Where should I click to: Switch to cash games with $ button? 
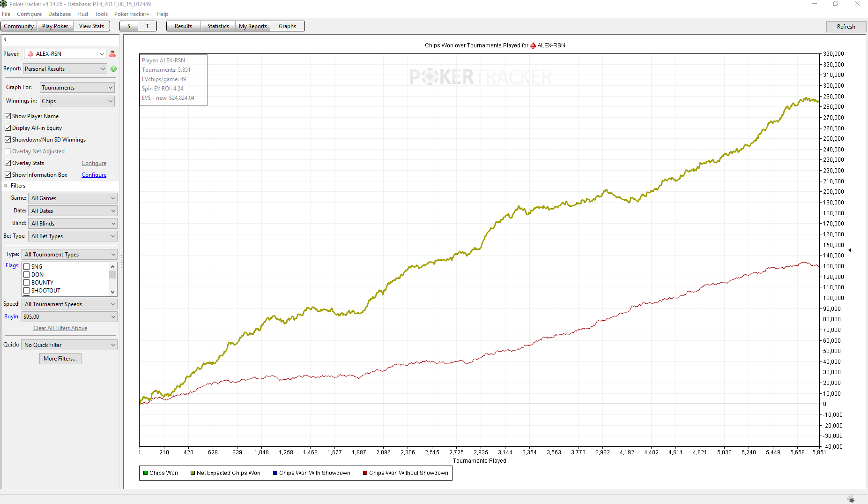[129, 26]
